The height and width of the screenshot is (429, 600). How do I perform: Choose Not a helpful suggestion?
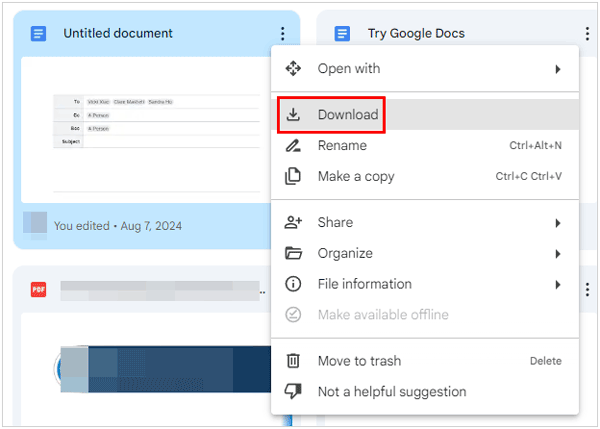[x=425, y=391]
